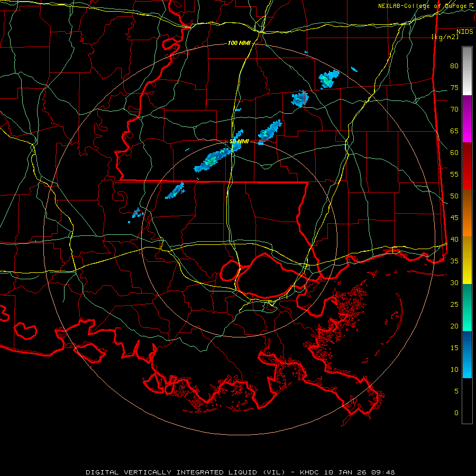The width and height of the screenshot is (476, 476).
Task: Click the 50 NMI range ring label
Action: tap(239, 141)
